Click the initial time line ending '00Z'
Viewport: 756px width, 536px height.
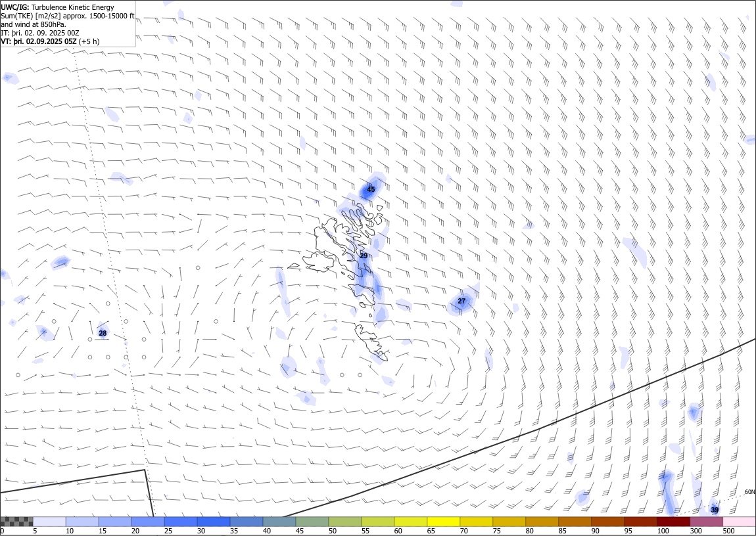40,33
